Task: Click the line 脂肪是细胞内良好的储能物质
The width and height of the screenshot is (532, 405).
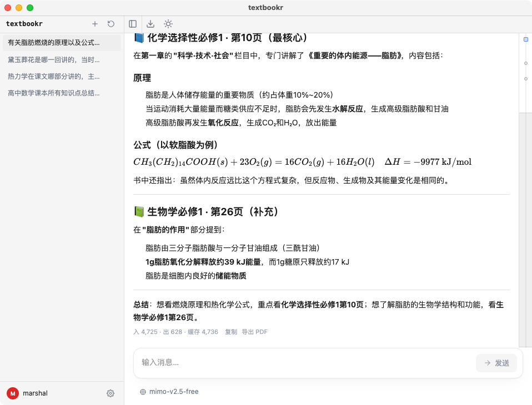Action: pos(196,276)
